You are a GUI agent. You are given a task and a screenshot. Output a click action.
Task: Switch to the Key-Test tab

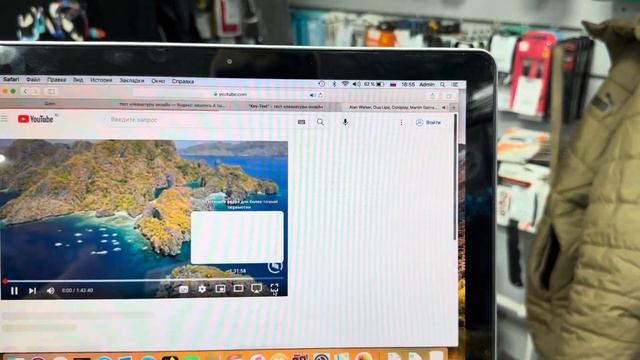coord(286,106)
